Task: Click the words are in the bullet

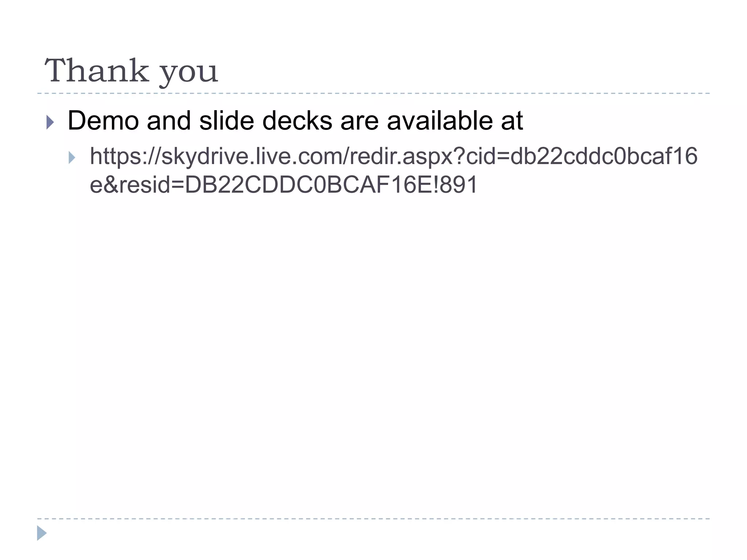Action: [x=359, y=121]
